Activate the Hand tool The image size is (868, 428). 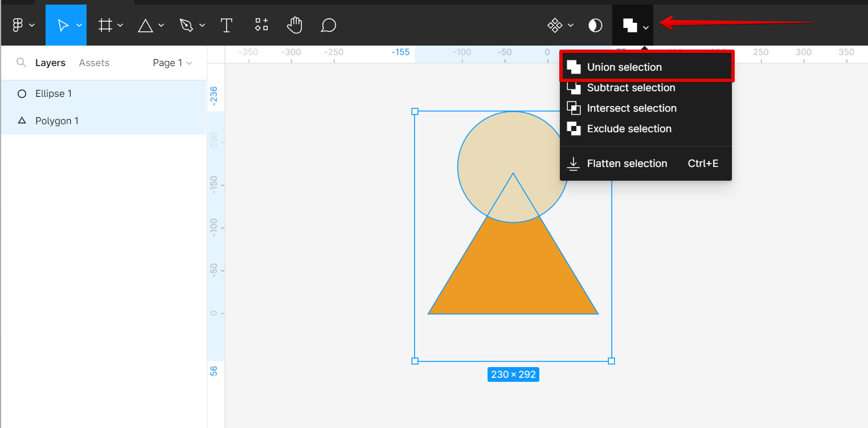coord(294,25)
